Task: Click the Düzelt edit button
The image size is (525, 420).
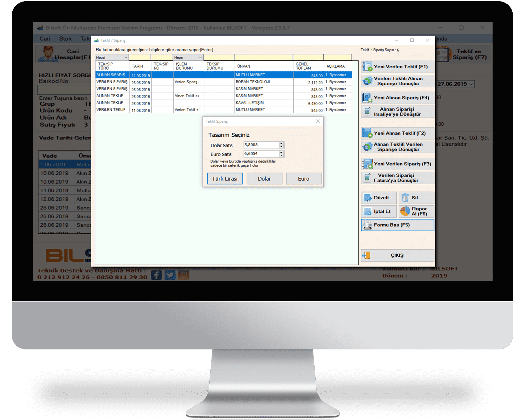Action: coord(378,198)
